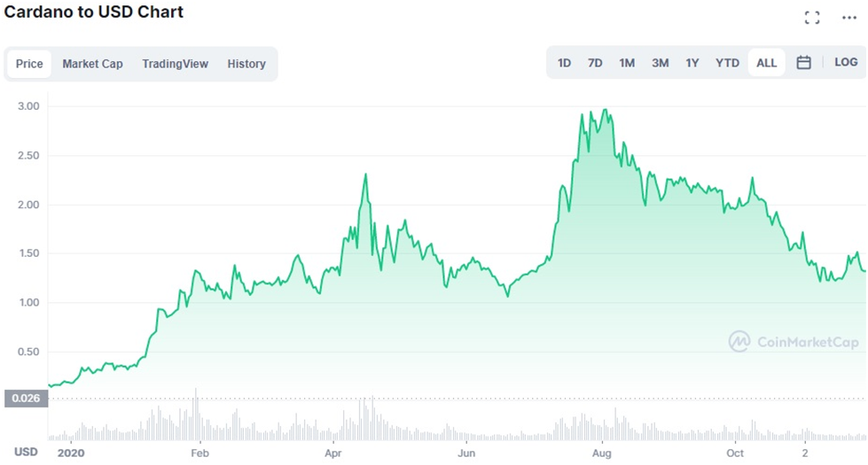The height and width of the screenshot is (465, 868).
Task: Open the calendar date range picker
Action: (x=804, y=63)
